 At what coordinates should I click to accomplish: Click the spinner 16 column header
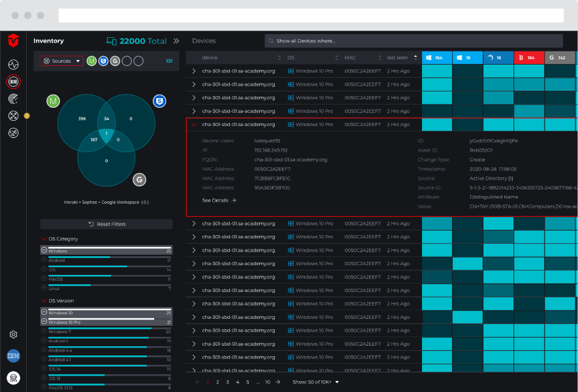(498, 57)
